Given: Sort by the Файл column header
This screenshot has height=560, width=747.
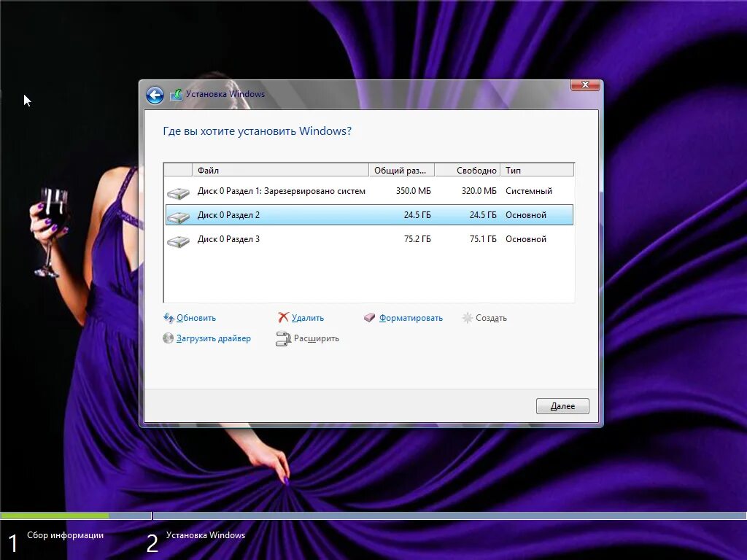Looking at the screenshot, I should pyautogui.click(x=280, y=170).
